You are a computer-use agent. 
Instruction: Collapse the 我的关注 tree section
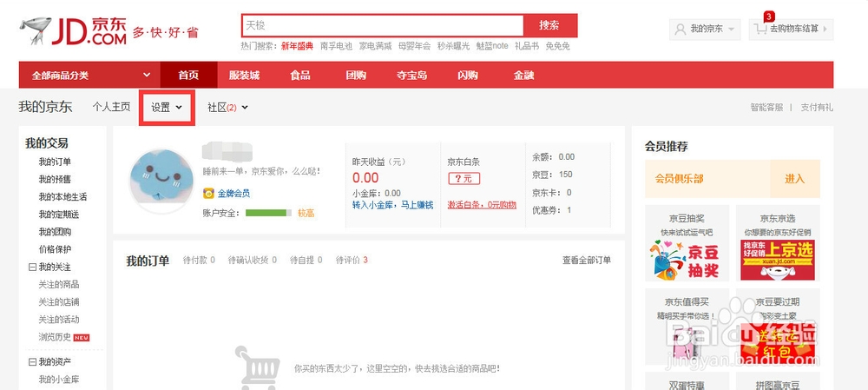(32, 267)
